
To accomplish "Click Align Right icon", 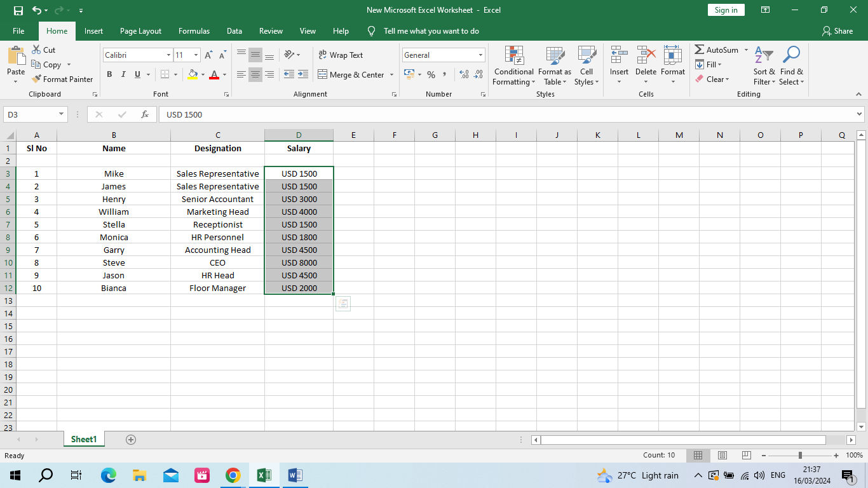I will tap(269, 74).
